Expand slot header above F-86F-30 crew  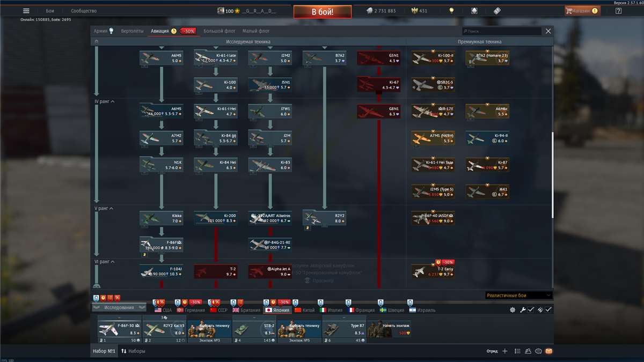119,317
